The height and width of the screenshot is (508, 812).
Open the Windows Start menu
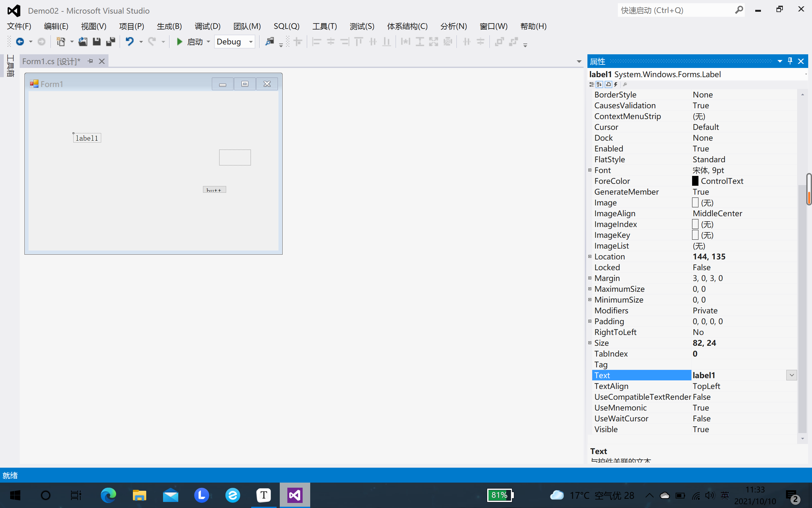(x=15, y=495)
